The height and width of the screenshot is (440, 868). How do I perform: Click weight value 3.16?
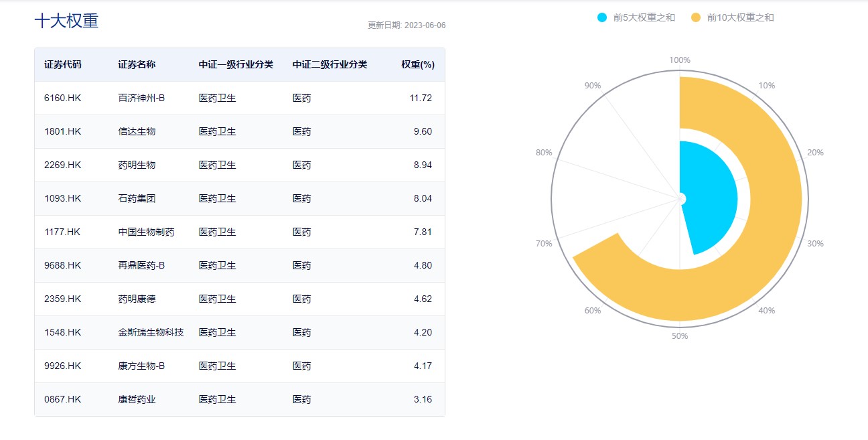(x=423, y=399)
